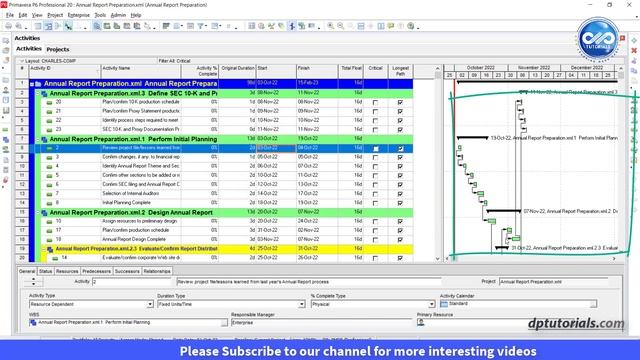Collapse the Annual Report Preparation project row
The image size is (640, 360).
[31, 84]
